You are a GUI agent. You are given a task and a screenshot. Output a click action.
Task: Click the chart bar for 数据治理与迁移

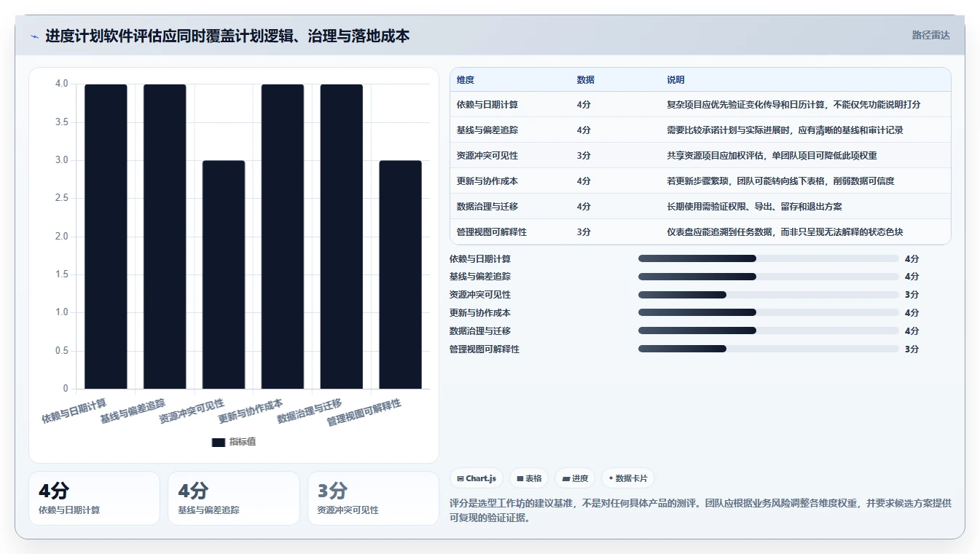click(x=342, y=237)
